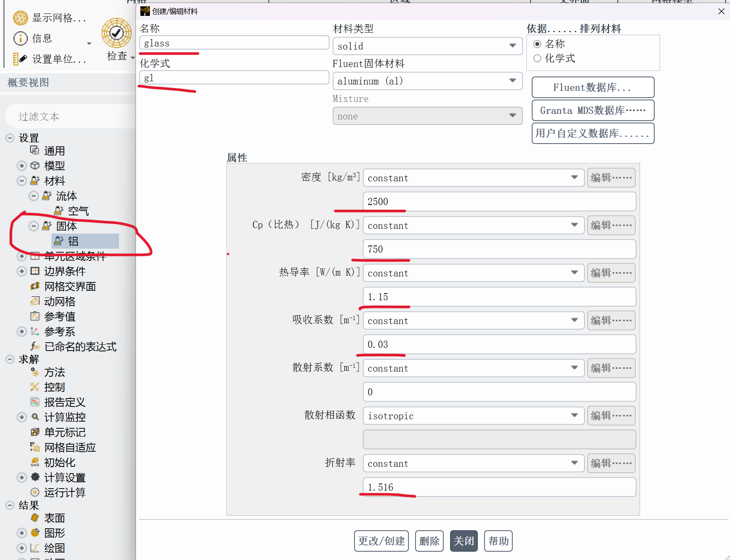
Task: Click the 化学式 field containing gl
Action: coord(234,78)
